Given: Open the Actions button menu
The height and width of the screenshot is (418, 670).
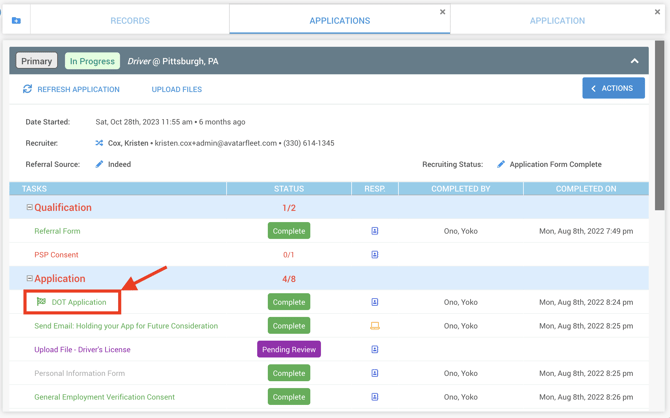Looking at the screenshot, I should click(x=613, y=88).
